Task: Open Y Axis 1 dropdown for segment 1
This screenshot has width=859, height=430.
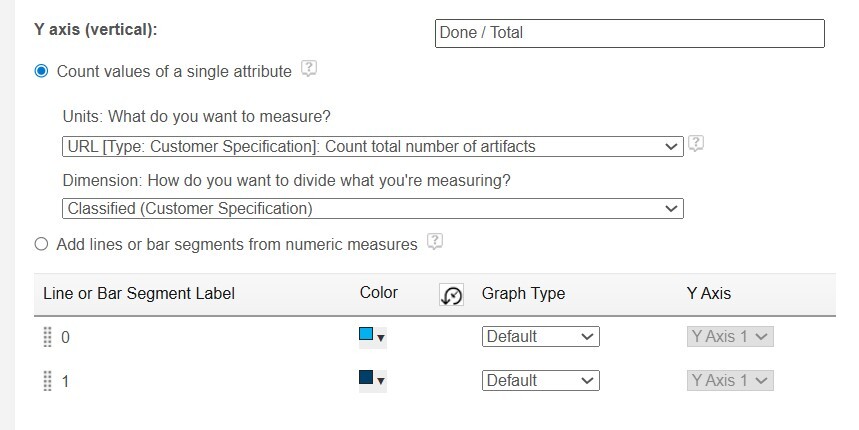Action: [x=730, y=381]
